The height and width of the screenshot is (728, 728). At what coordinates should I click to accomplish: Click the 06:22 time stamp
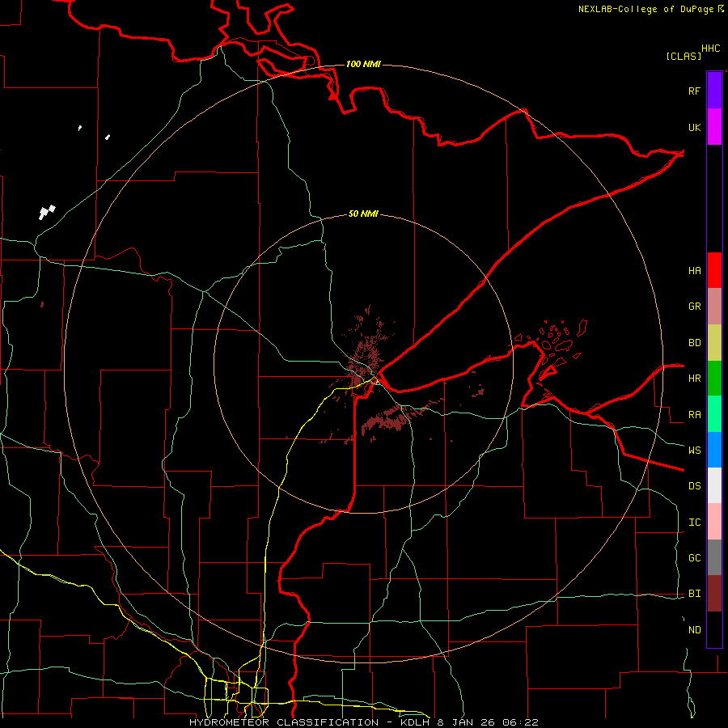(521, 722)
